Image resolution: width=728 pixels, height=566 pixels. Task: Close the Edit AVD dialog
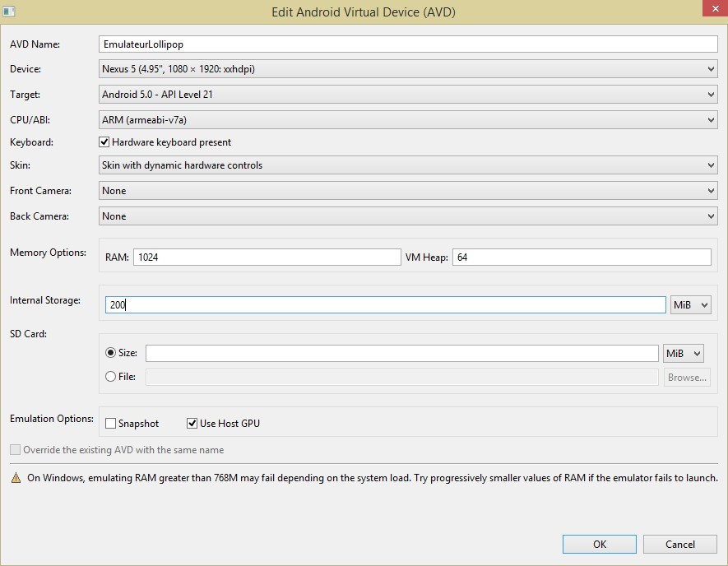[x=715, y=8]
